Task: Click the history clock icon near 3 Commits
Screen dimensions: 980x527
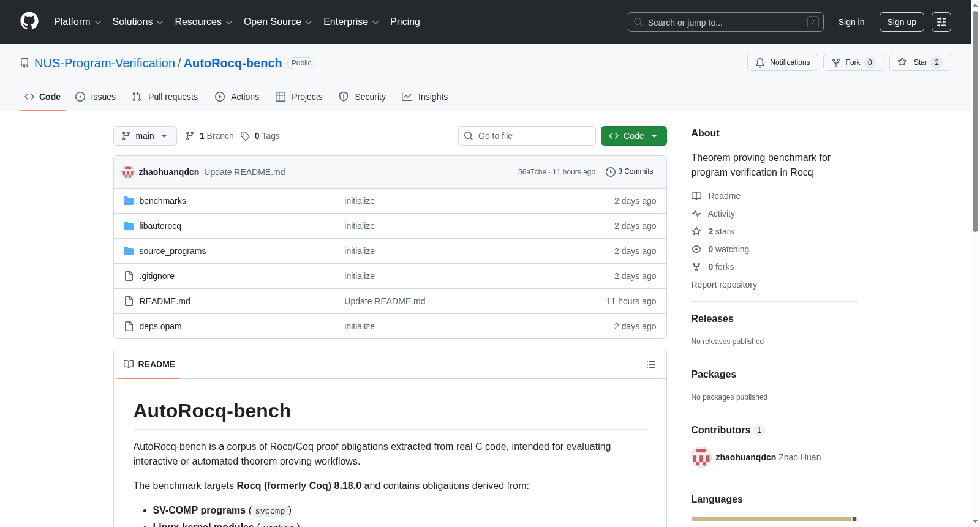Action: coord(610,172)
